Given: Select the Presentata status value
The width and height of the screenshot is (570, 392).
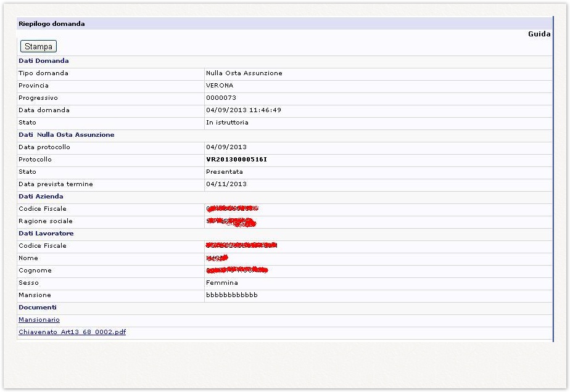Looking at the screenshot, I should coord(224,172).
